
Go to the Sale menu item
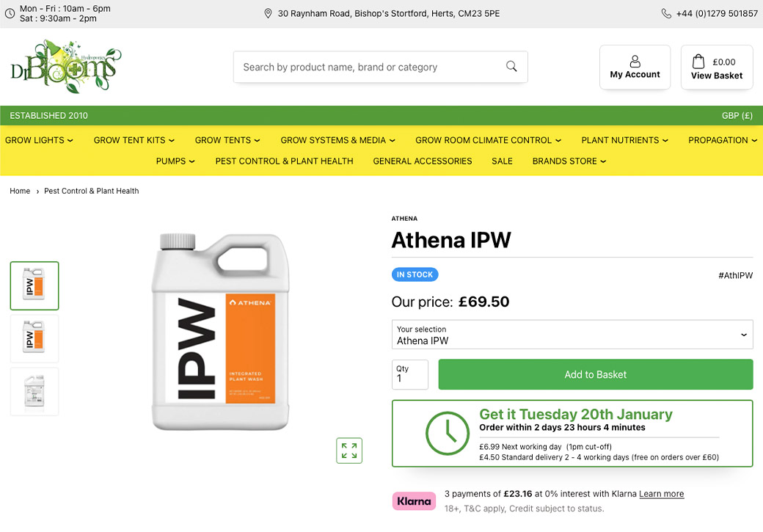(502, 161)
